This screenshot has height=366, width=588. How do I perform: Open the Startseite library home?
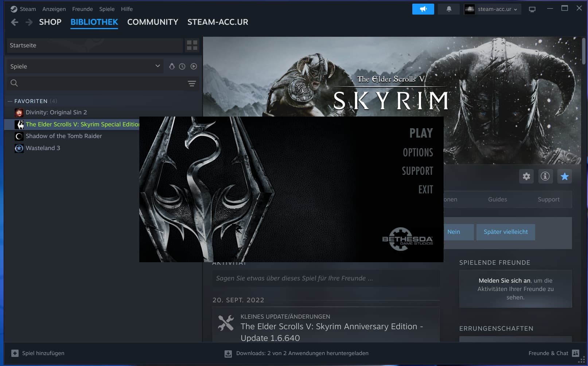(95, 46)
